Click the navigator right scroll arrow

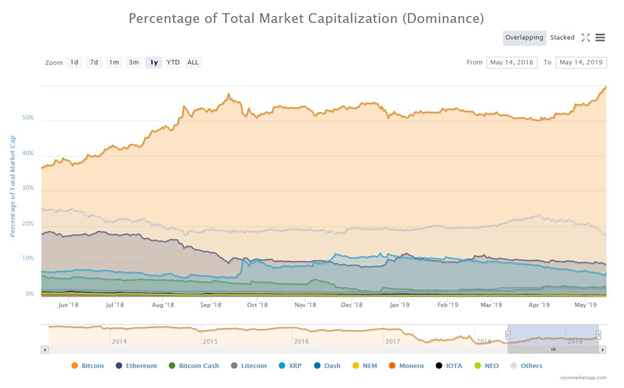tap(603, 350)
